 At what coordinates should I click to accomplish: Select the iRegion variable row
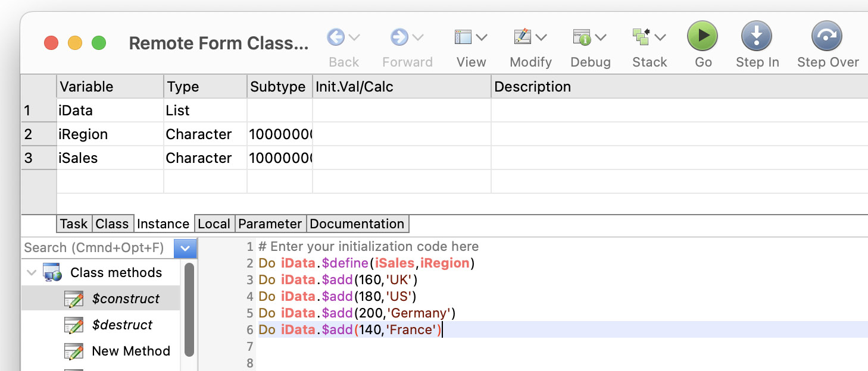(83, 134)
